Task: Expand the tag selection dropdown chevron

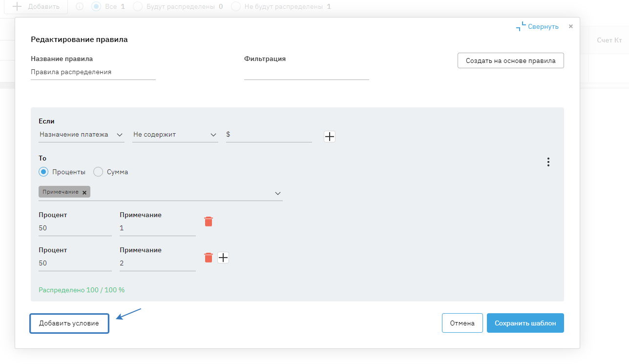Action: [x=278, y=193]
